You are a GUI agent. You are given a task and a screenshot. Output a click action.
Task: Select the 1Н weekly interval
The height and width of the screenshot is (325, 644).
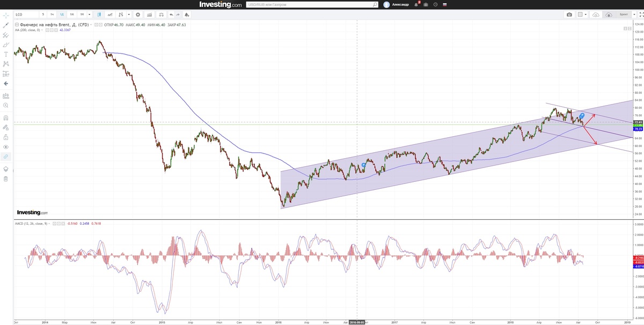point(82,14)
